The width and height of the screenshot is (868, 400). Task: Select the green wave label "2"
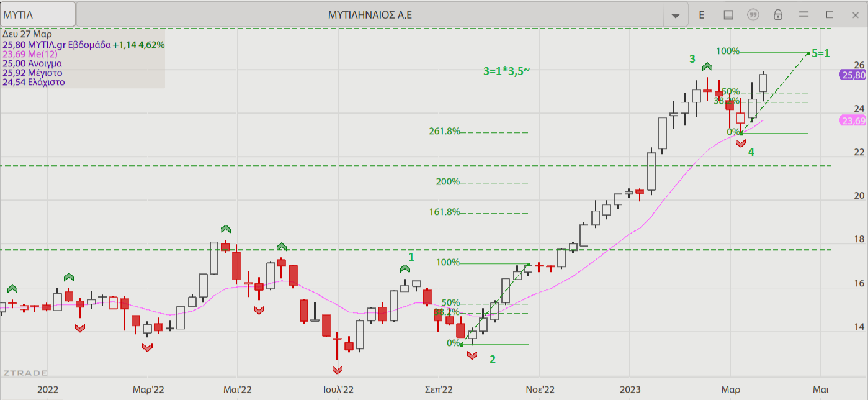493,359
